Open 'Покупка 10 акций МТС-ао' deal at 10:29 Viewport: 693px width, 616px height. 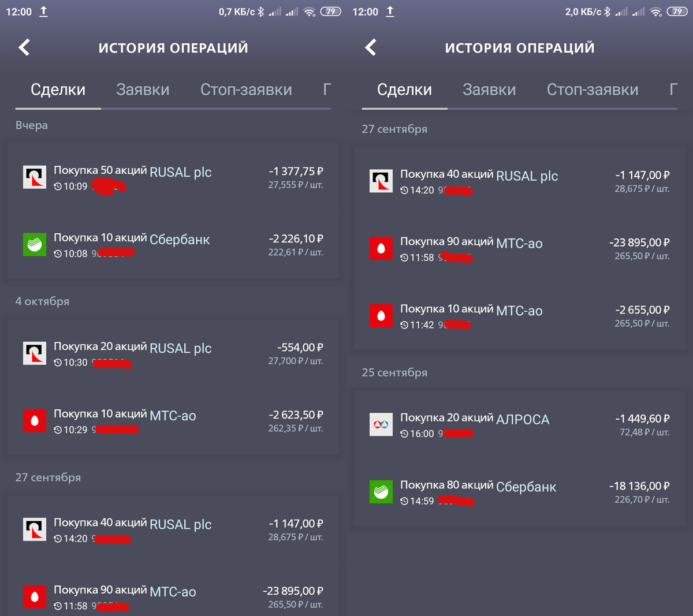tap(173, 421)
